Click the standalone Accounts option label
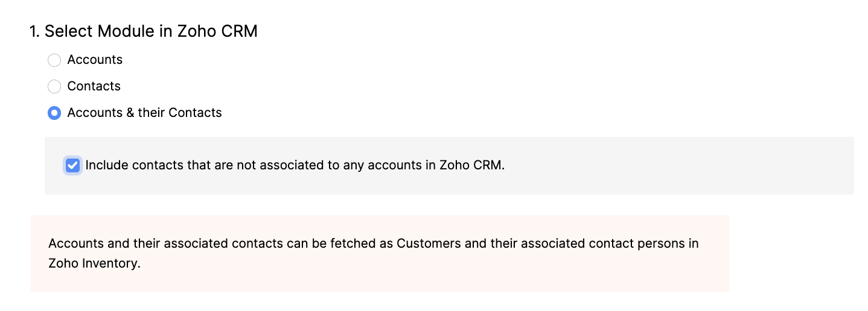This screenshot has height=311, width=868. (x=95, y=60)
